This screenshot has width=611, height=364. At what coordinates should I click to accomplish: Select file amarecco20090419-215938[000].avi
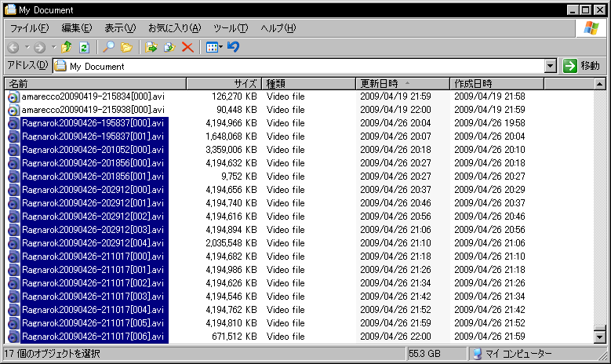click(93, 110)
